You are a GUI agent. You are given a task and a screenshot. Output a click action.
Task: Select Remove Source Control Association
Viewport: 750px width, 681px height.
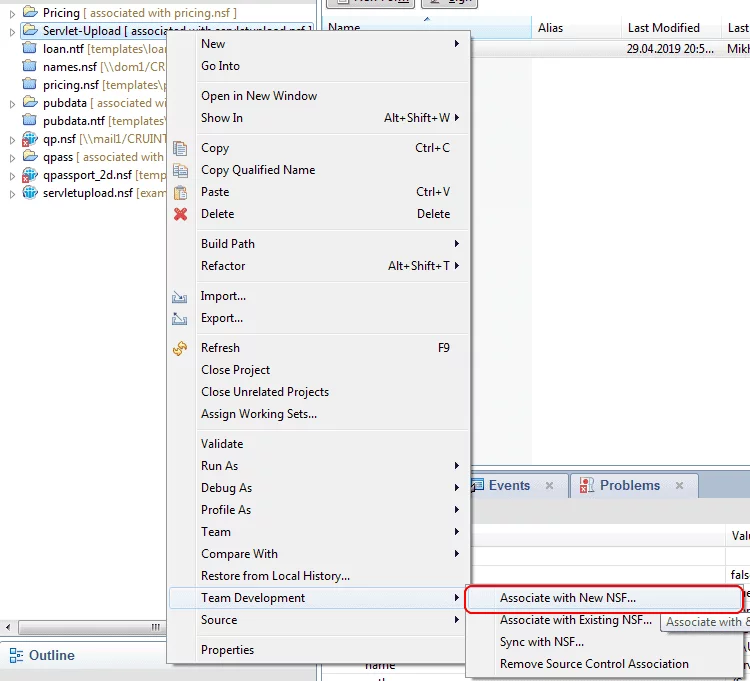pyautogui.click(x=594, y=664)
